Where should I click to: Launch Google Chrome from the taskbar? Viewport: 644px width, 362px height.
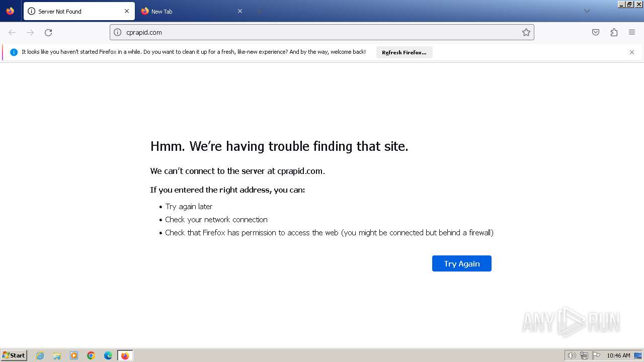(91, 355)
